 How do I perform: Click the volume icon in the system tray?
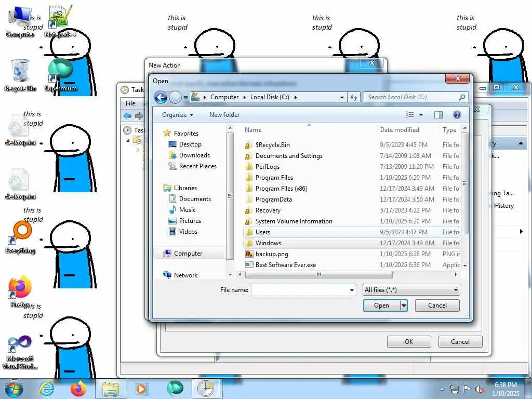pos(480,389)
